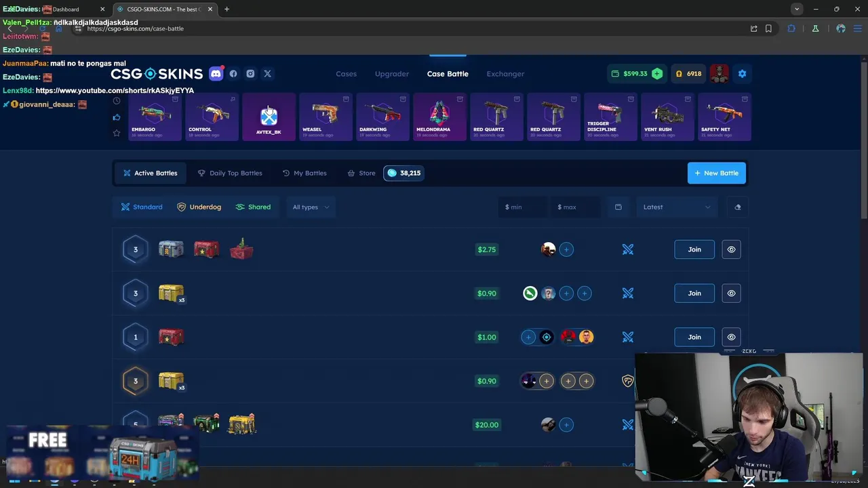Click first case icon in $2.75 battle
Screen dimensions: 868x488
171,249
